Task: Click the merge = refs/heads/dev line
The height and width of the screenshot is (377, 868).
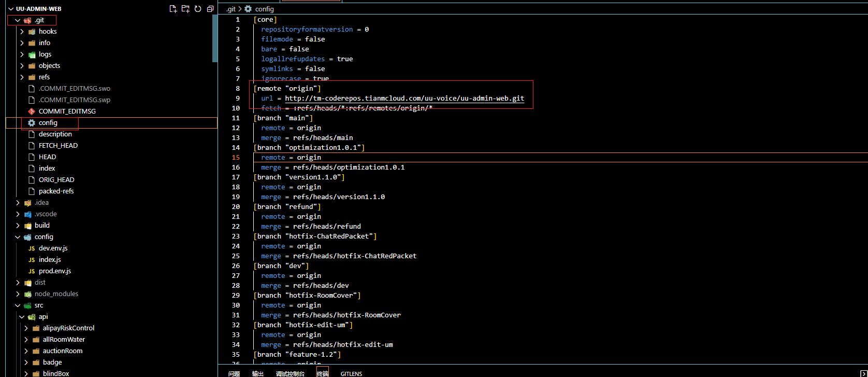Action: (x=305, y=286)
